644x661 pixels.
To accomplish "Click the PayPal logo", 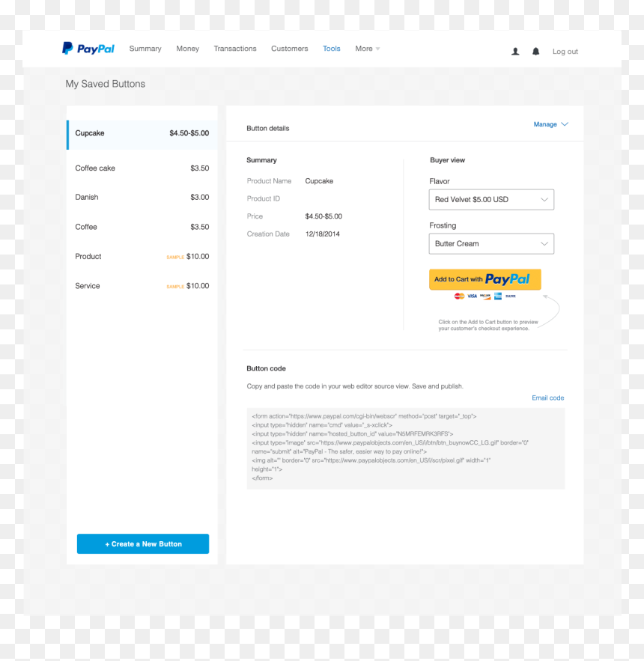I will 88,49.
